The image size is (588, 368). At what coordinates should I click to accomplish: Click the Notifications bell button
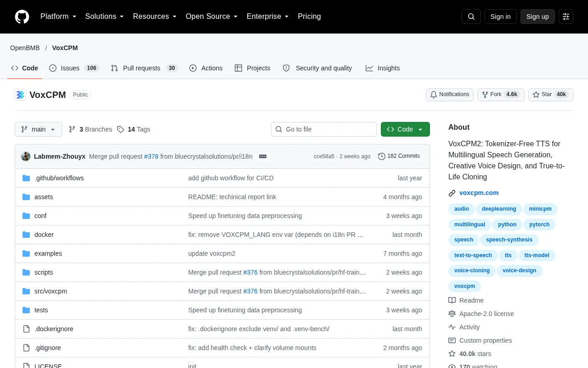pyautogui.click(x=450, y=95)
